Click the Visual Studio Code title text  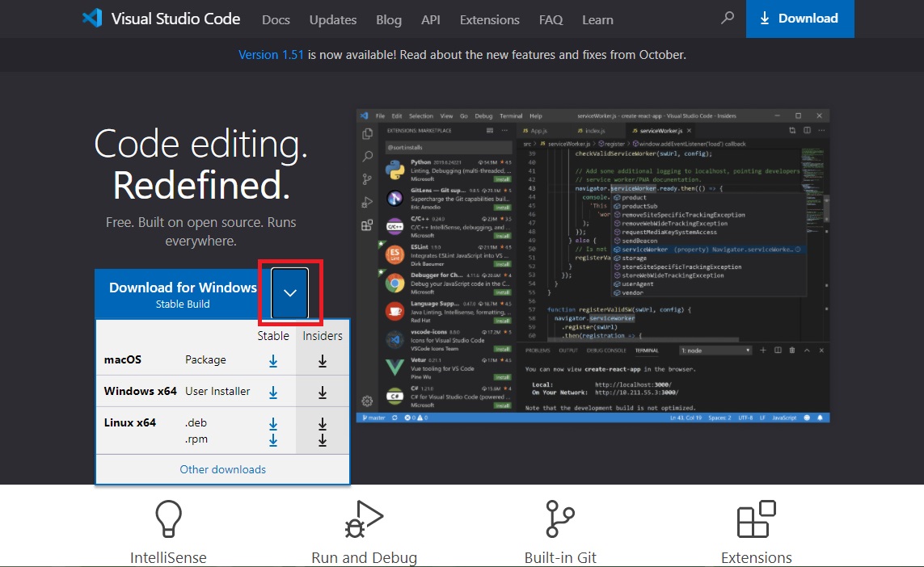pos(175,19)
